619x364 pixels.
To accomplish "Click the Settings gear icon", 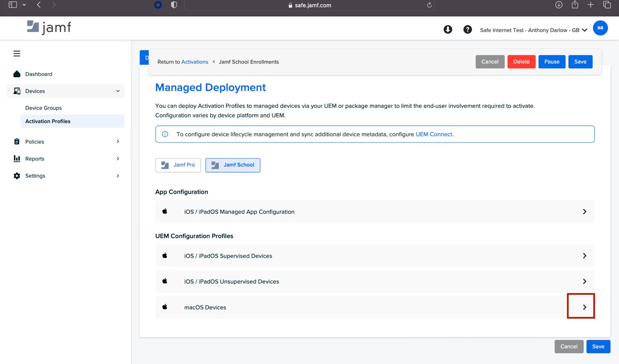I will pos(17,176).
